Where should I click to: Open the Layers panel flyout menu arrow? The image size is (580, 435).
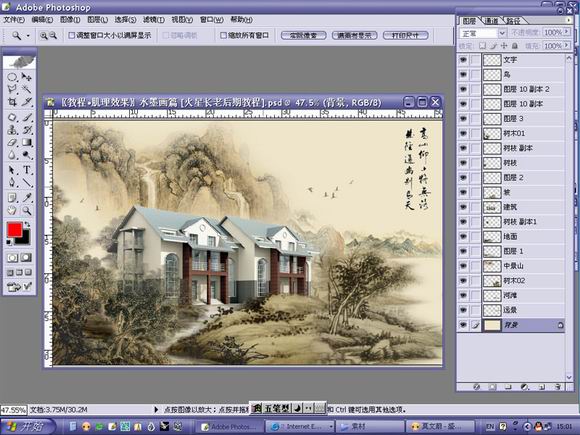coord(569,20)
